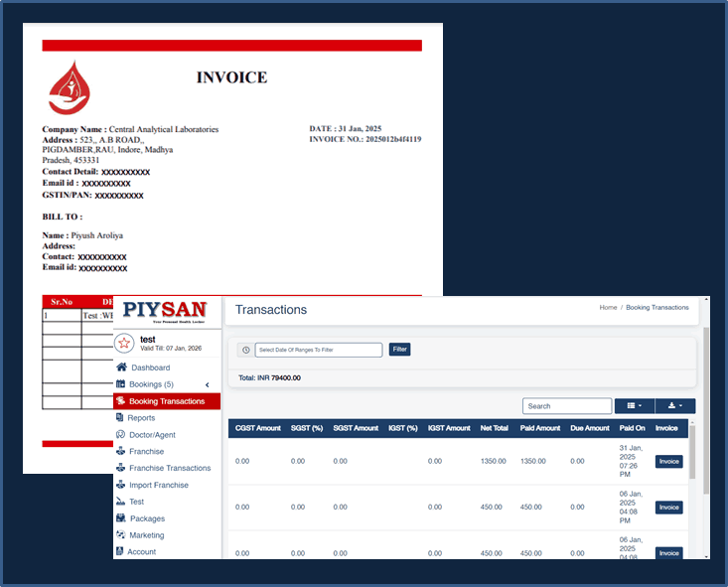This screenshot has height=587, width=728.
Task: Click the Search input box
Action: (x=567, y=406)
